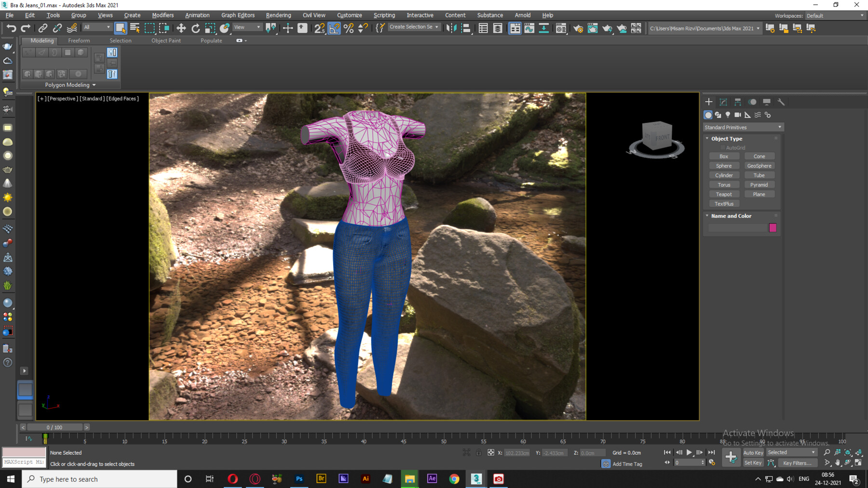This screenshot has height=488, width=868.
Task: Open Render Setup
Action: (x=578, y=27)
